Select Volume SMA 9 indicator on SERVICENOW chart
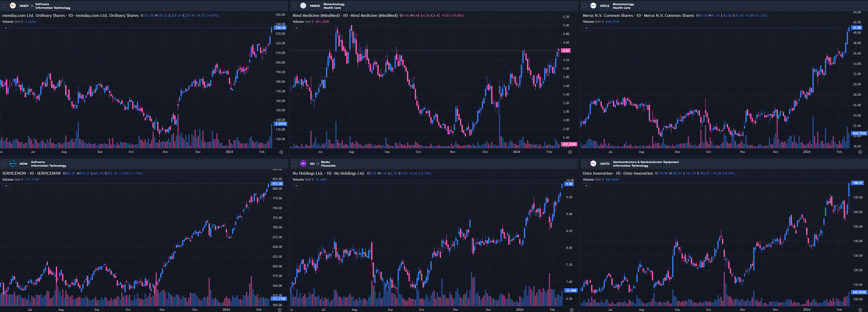Viewport: 868px width, 312px height. (x=13, y=180)
